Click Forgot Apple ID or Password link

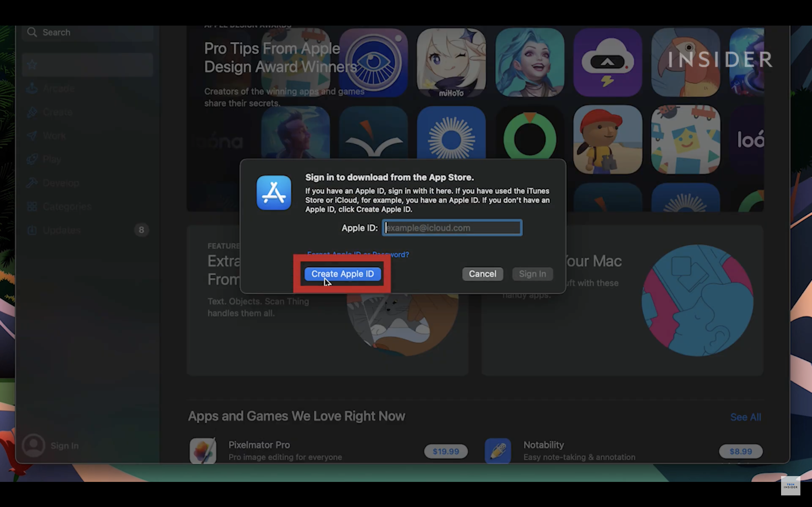(358, 254)
